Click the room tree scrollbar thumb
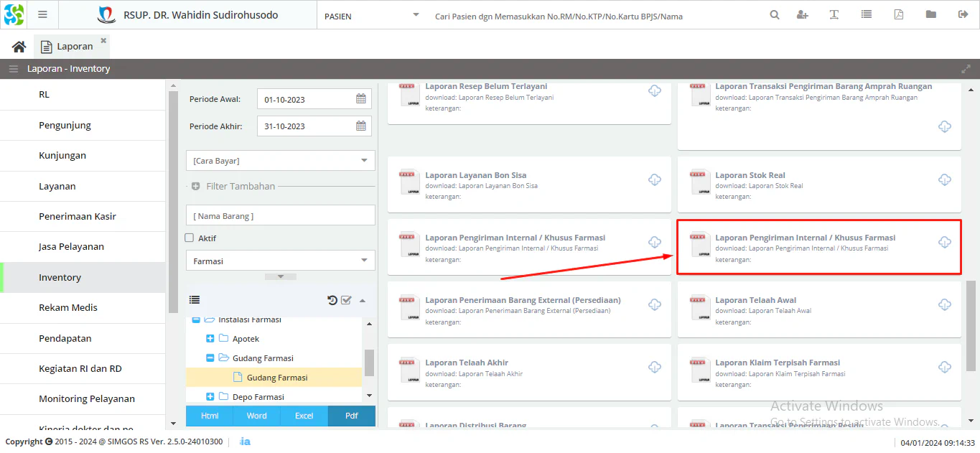980x453 pixels. coord(369,363)
